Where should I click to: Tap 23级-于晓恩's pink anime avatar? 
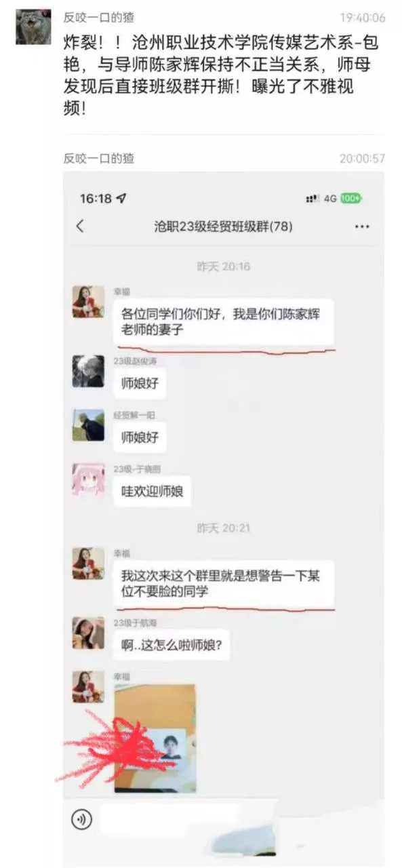pyautogui.click(x=88, y=479)
